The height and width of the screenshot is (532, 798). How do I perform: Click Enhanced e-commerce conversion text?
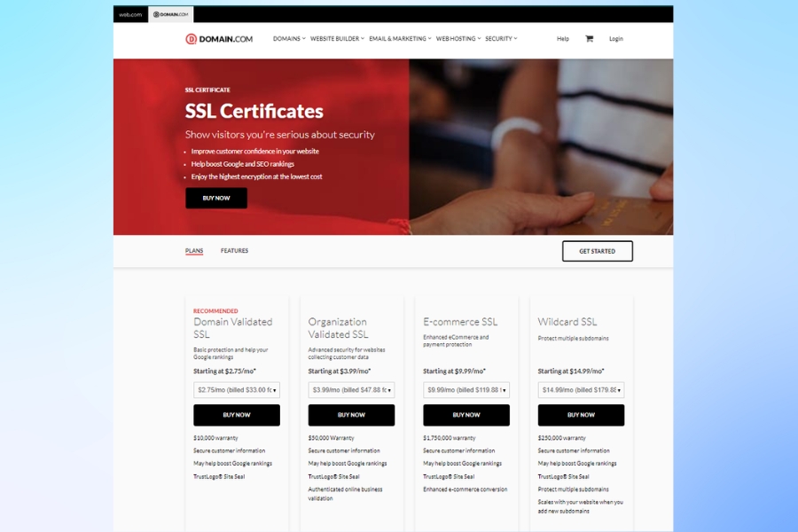[x=465, y=489]
